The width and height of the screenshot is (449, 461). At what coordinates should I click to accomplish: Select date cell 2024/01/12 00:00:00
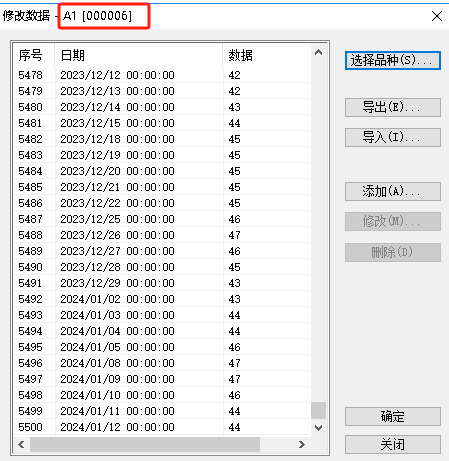coord(117,427)
